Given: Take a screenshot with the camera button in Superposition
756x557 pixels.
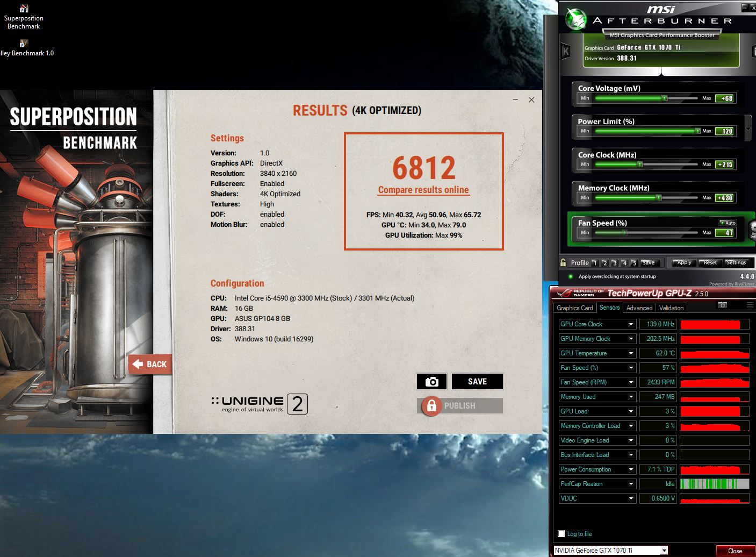Looking at the screenshot, I should point(431,381).
